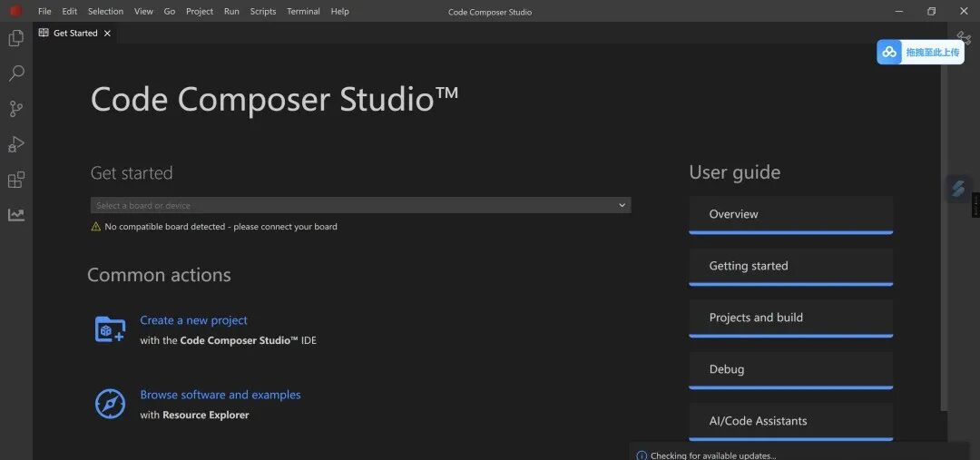This screenshot has height=460, width=980.
Task: Open the Scripts menu
Action: [x=262, y=11]
